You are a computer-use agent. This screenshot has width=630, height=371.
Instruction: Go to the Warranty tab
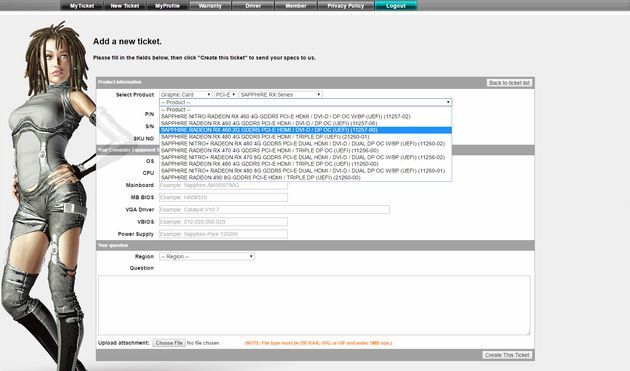(210, 6)
